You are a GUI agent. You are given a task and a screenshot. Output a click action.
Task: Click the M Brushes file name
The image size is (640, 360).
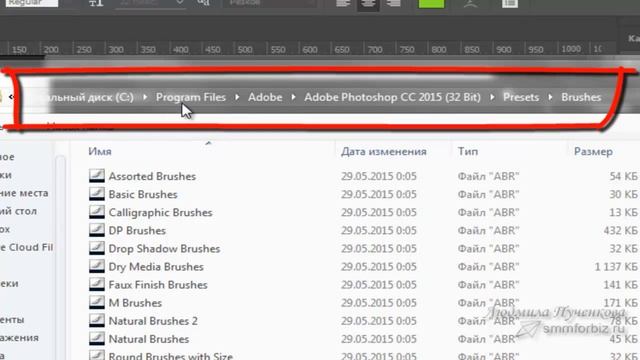(135, 303)
